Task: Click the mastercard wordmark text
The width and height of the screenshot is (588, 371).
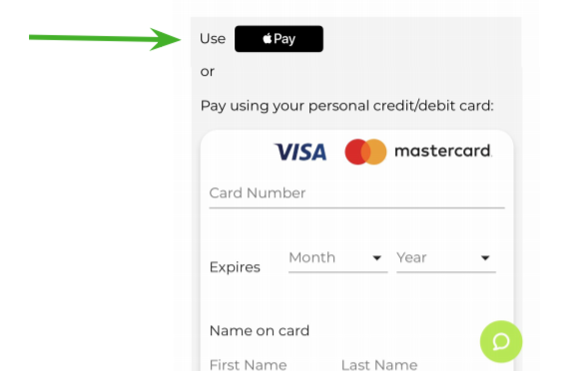Action: (443, 151)
